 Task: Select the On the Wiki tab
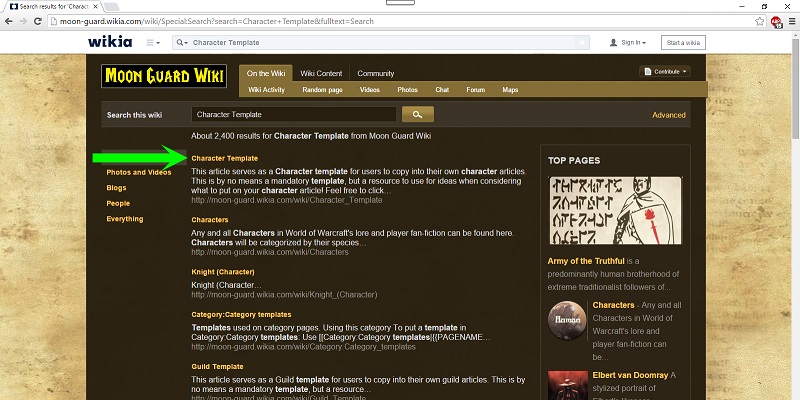coord(266,73)
